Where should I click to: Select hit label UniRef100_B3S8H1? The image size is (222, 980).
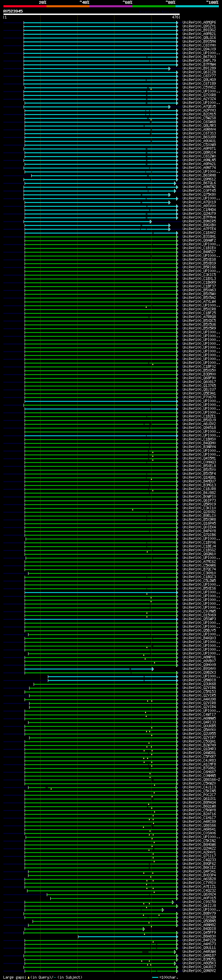(199, 237)
